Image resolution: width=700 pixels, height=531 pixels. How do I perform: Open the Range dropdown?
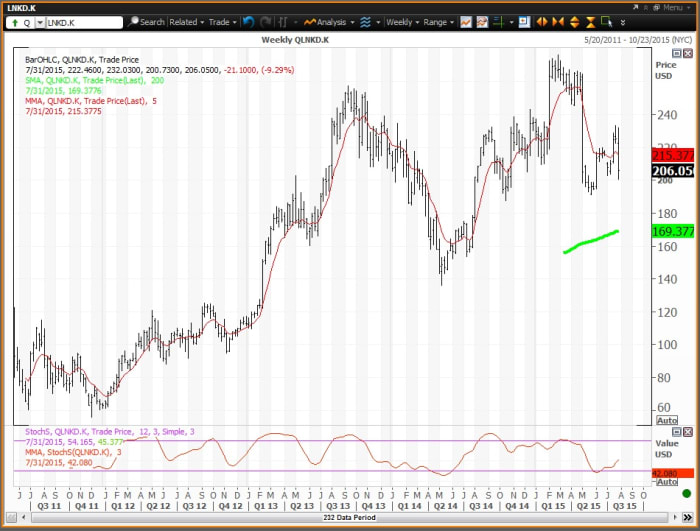pyautogui.click(x=437, y=21)
